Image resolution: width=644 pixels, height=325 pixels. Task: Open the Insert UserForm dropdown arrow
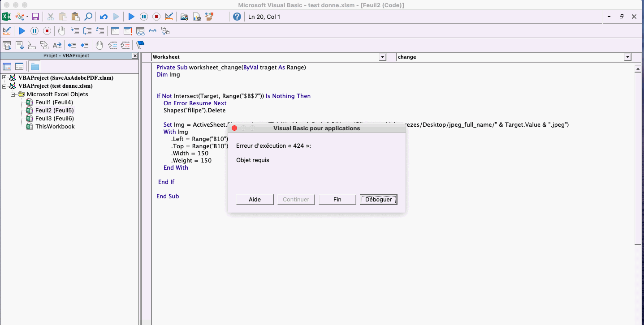(27, 17)
